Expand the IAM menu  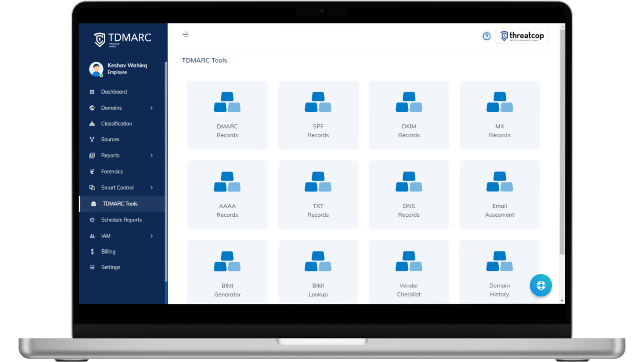click(x=107, y=236)
